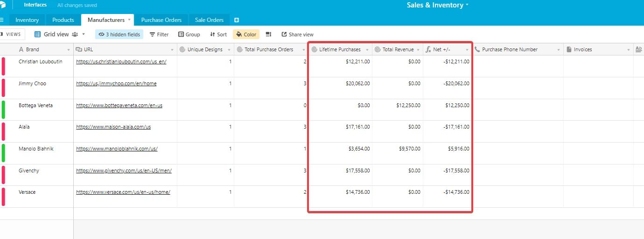Open the row height icon

(268, 34)
